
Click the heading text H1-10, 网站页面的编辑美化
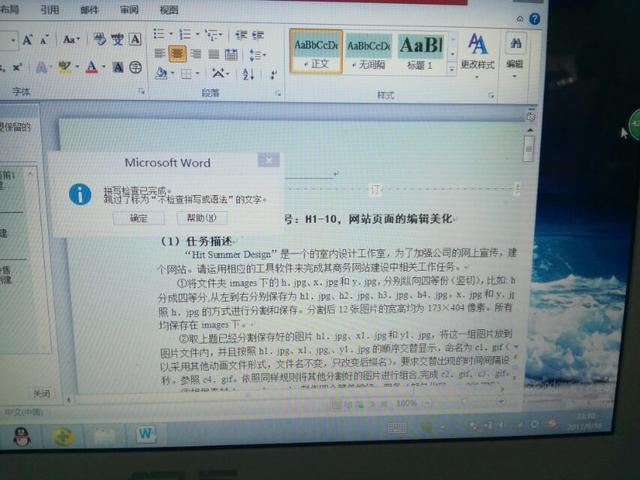pos(379,219)
